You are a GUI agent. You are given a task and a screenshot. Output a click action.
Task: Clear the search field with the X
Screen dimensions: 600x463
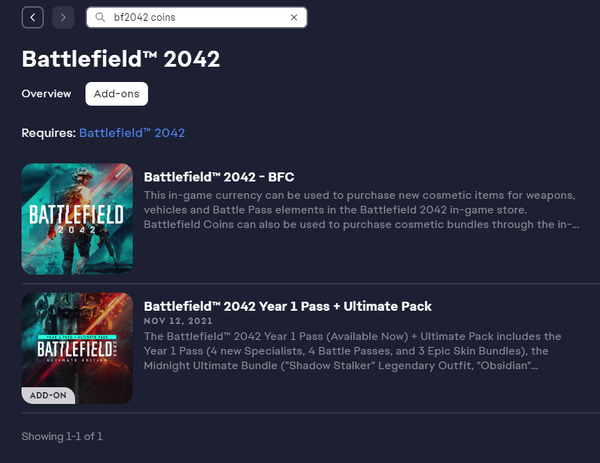tap(294, 17)
